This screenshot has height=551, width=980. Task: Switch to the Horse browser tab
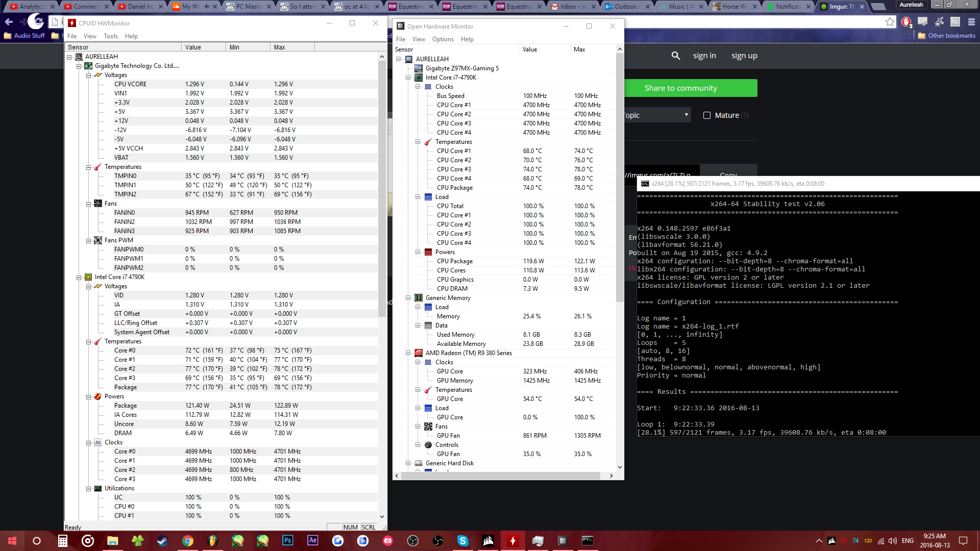734,7
